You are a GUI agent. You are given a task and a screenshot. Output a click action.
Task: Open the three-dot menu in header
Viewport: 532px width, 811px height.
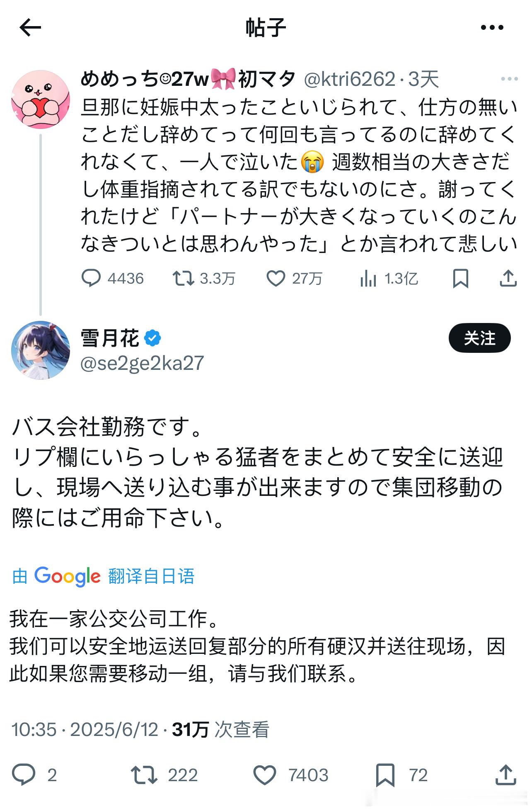pos(492,28)
